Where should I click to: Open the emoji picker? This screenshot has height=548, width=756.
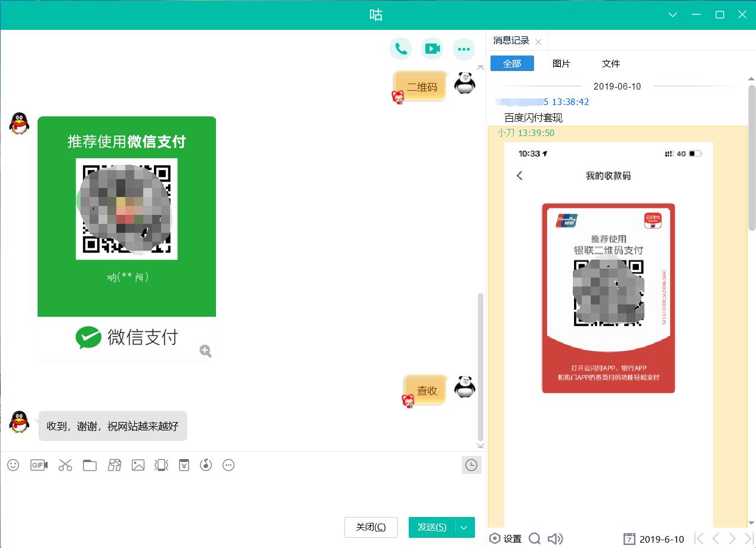(x=13, y=465)
